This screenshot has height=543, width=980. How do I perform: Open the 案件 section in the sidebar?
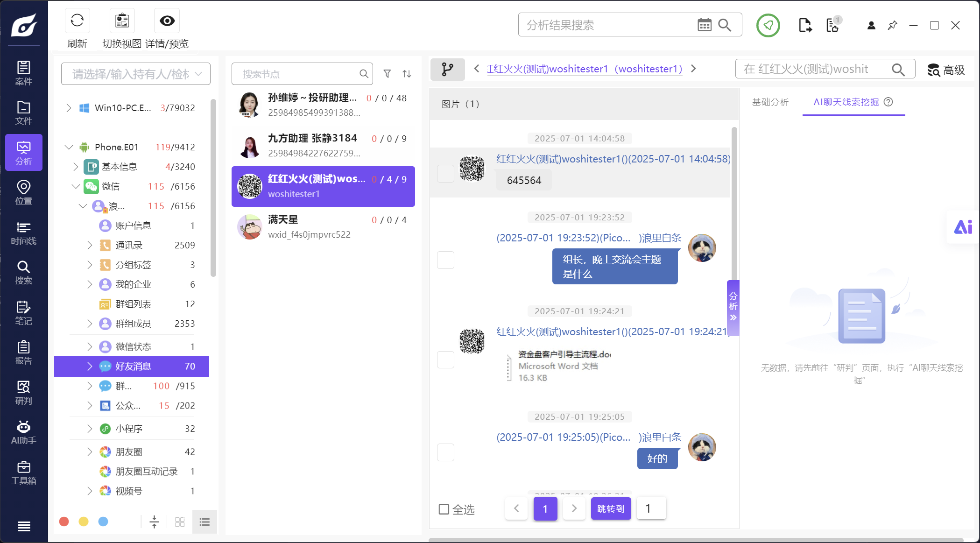(24, 73)
